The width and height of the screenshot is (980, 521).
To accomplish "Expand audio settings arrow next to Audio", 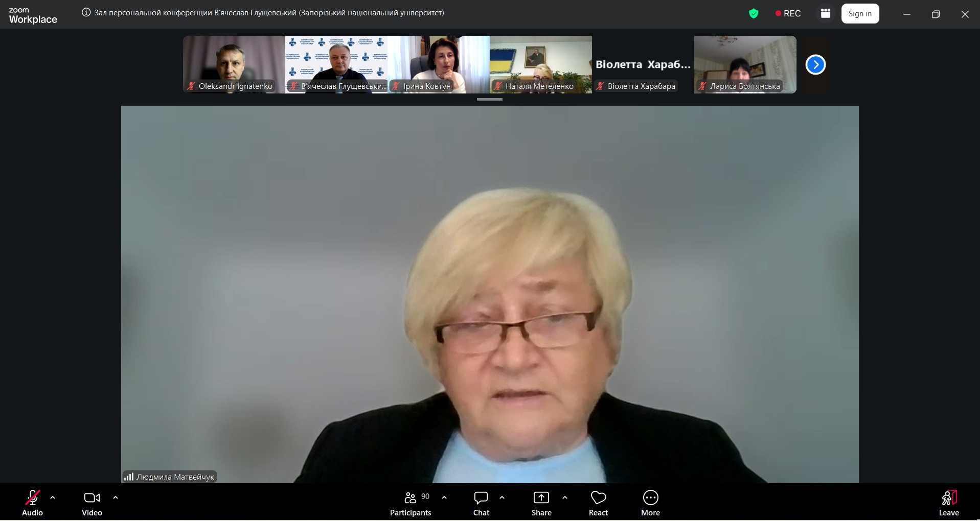I will point(53,497).
